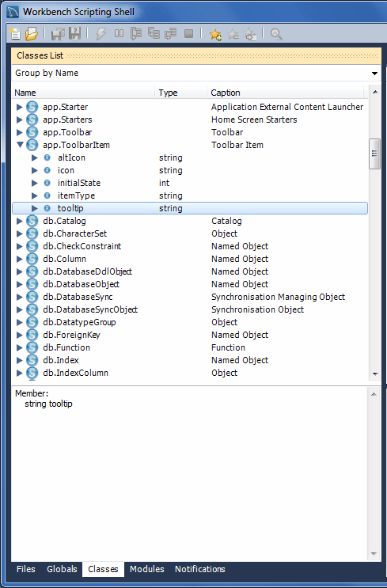
Task: Expand the db.Column node
Action: pos(20,259)
